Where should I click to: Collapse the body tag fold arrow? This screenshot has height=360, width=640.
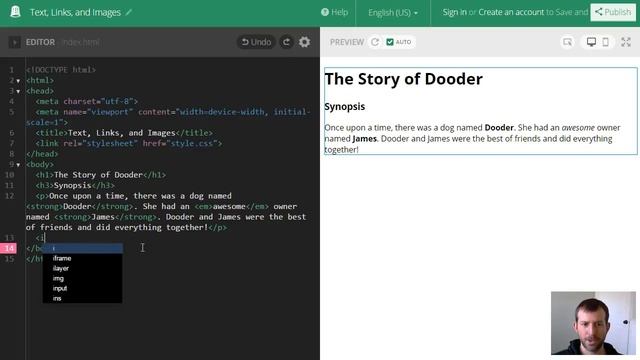coord(18,165)
